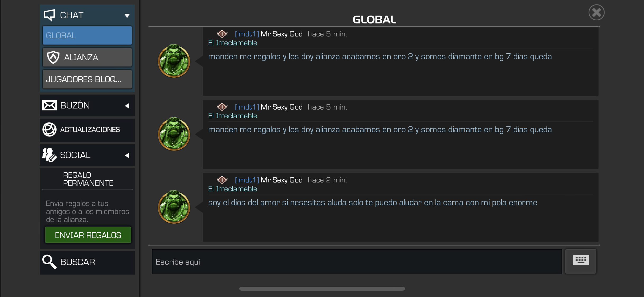The width and height of the screenshot is (644, 297).
Task: Expand the Social section arrow
Action: (x=127, y=155)
